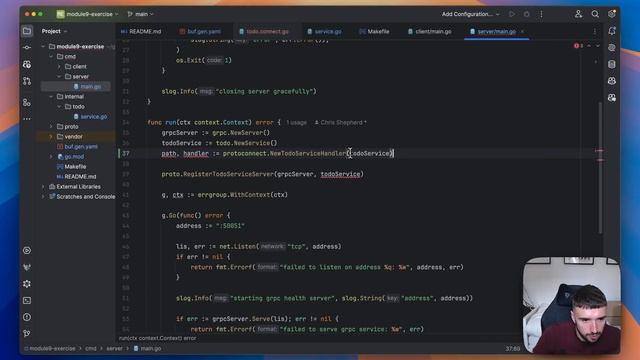
Task: Open the Notifications bell icon
Action: [611, 31]
